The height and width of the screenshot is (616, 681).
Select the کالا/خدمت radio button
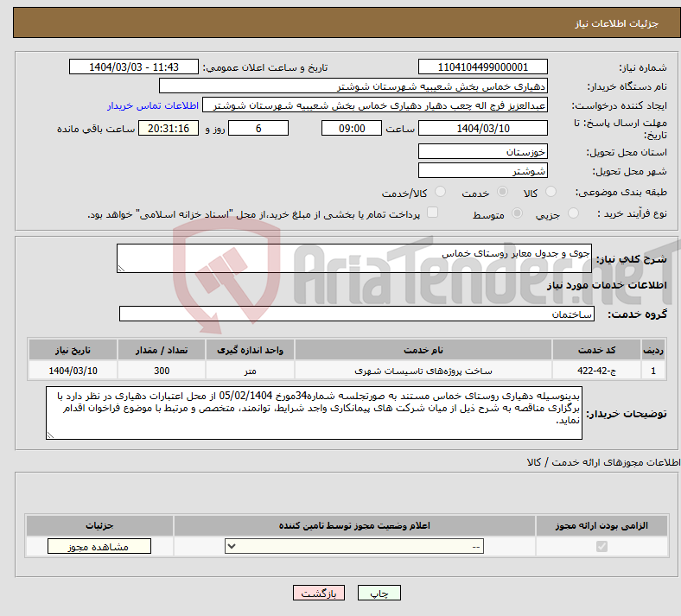point(440,192)
